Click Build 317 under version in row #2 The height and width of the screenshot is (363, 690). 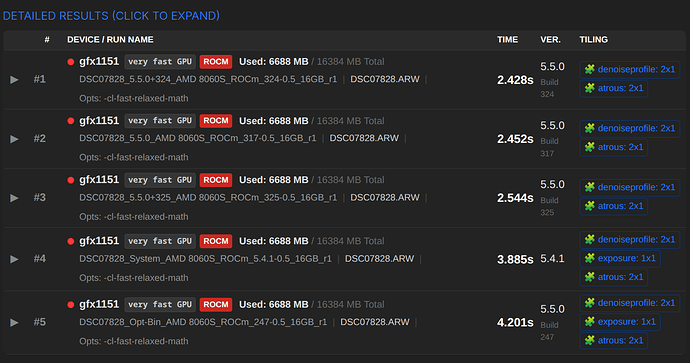pyautogui.click(x=549, y=147)
